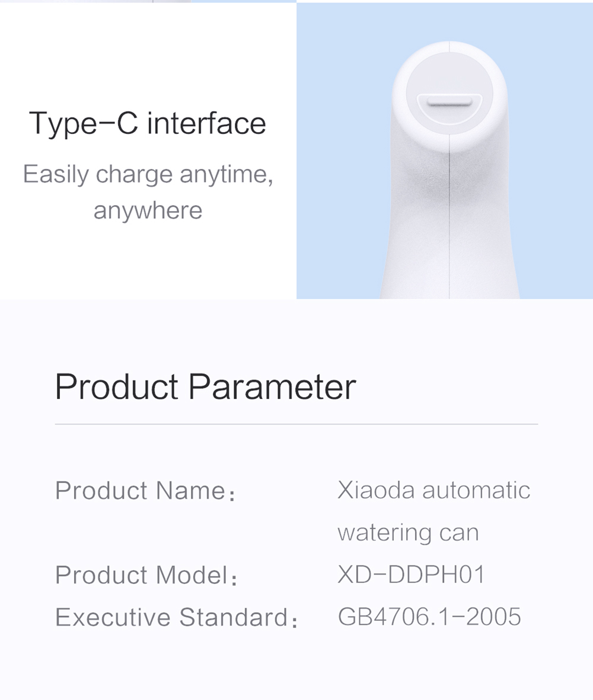
Task: Click the Type-C interface heading
Action: [x=147, y=124]
